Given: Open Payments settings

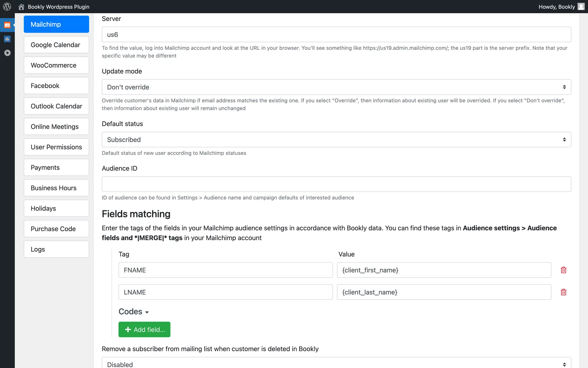Looking at the screenshot, I should (x=56, y=168).
